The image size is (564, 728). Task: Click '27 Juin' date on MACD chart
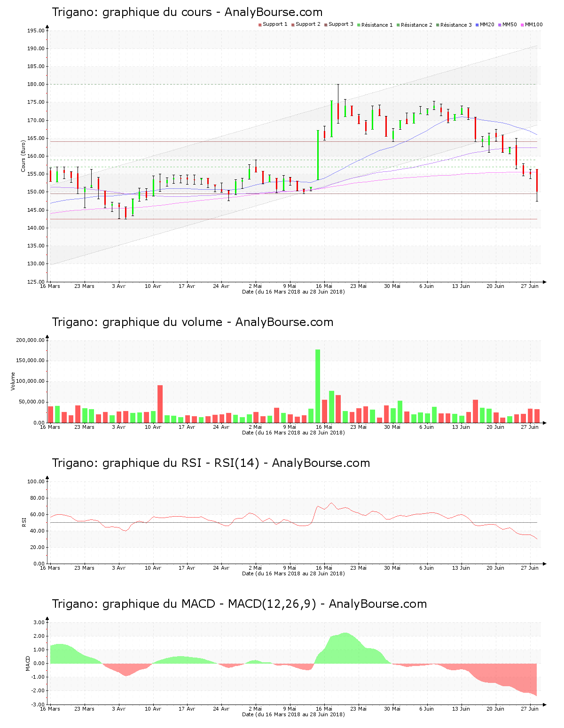pos(530,709)
